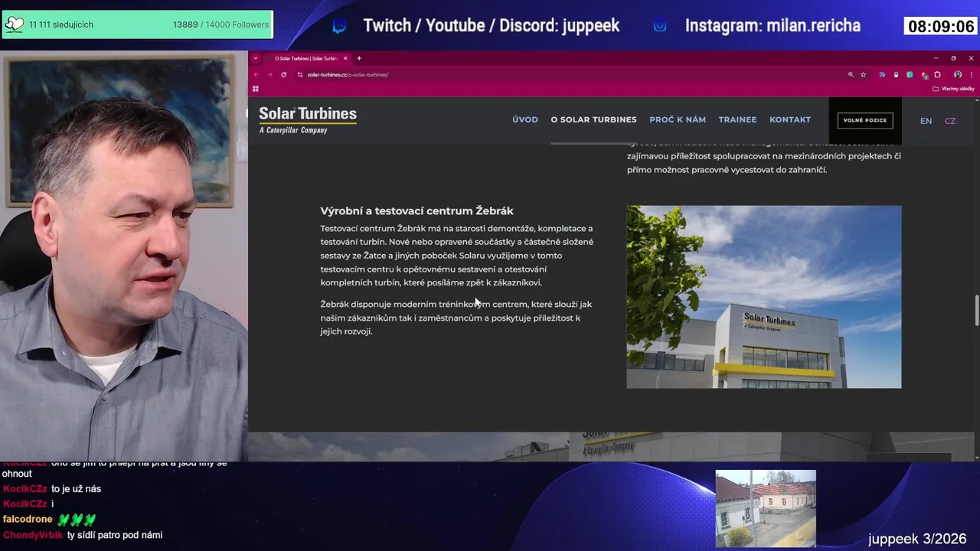Viewport: 980px width, 551px height.
Task: Switch site language to EN
Action: pyautogui.click(x=926, y=121)
